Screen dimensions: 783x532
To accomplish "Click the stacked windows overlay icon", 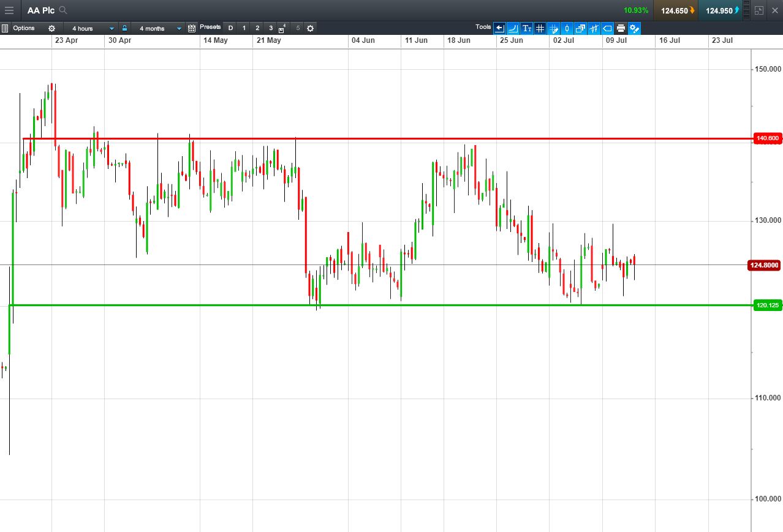I will point(580,28).
